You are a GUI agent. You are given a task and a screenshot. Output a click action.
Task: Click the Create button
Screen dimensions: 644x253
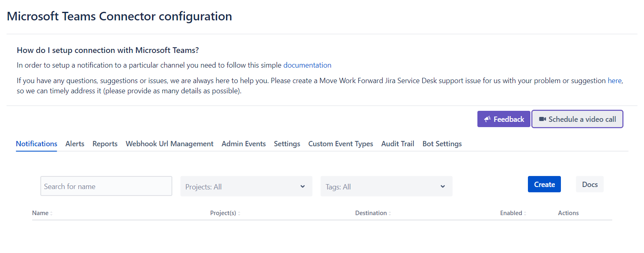coord(544,184)
